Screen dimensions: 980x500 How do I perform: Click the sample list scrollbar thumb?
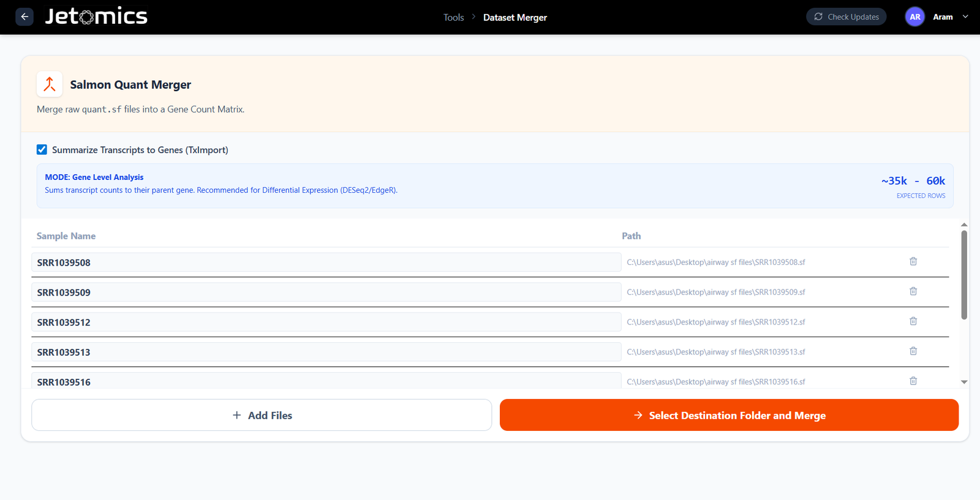[963, 275]
